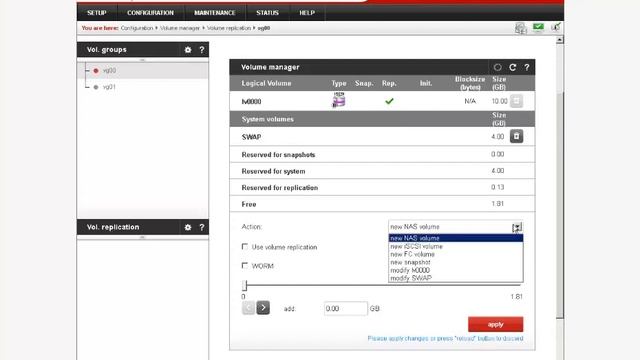Click Volume manager circle status icon
The width and height of the screenshot is (640, 360).
[x=498, y=67]
